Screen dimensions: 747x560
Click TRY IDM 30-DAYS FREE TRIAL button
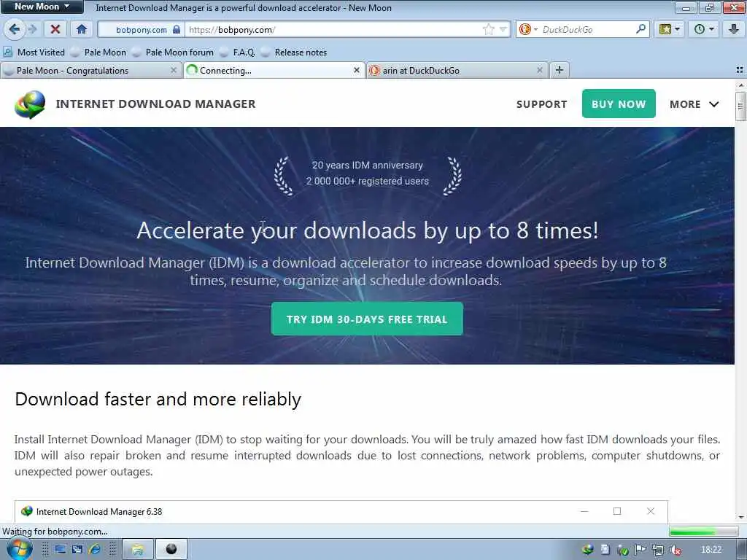pos(367,319)
